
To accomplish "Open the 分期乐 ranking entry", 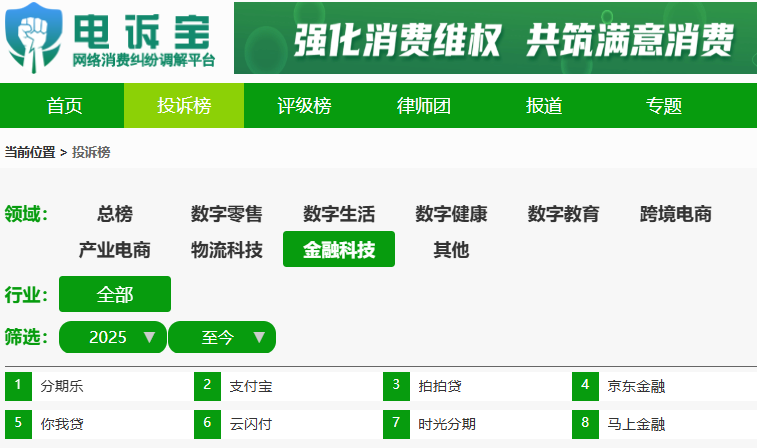I will click(x=62, y=386).
